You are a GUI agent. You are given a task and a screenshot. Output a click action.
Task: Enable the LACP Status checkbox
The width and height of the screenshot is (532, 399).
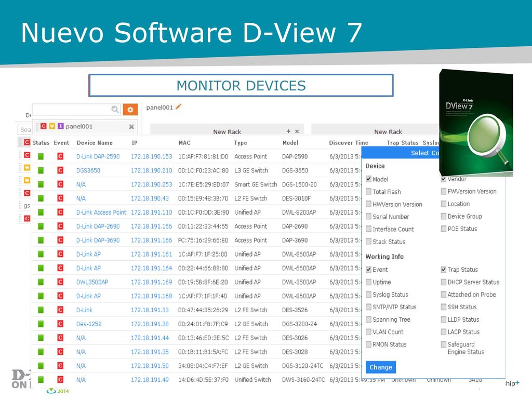(x=444, y=332)
